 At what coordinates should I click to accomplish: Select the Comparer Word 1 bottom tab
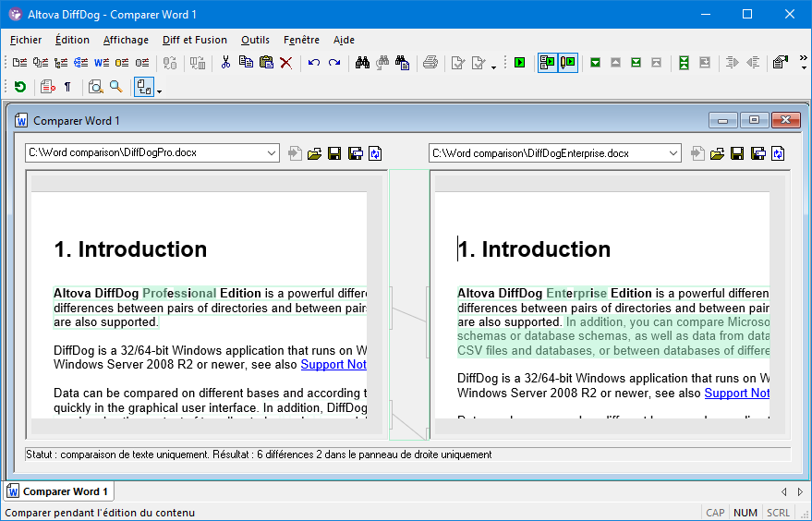[59, 491]
